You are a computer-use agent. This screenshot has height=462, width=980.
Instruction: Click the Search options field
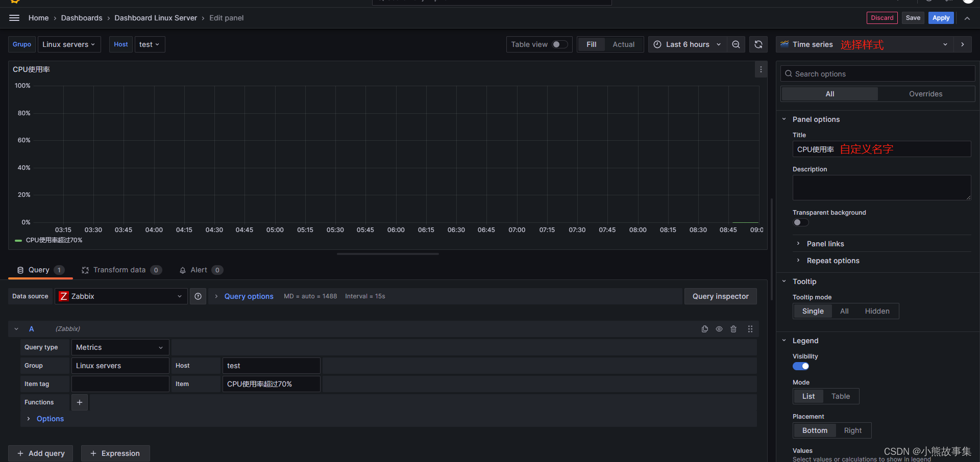877,74
